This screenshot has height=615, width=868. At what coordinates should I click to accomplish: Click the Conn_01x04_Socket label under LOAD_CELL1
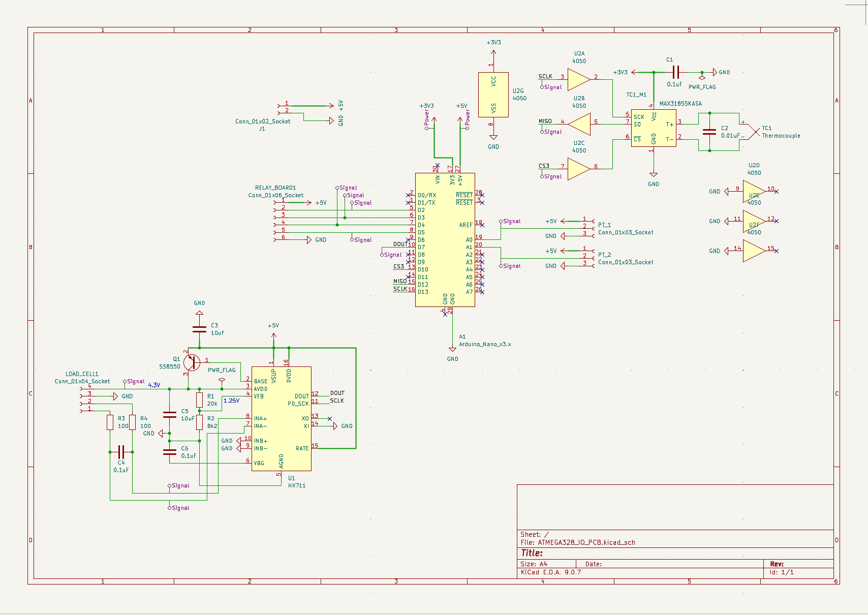[82, 381]
